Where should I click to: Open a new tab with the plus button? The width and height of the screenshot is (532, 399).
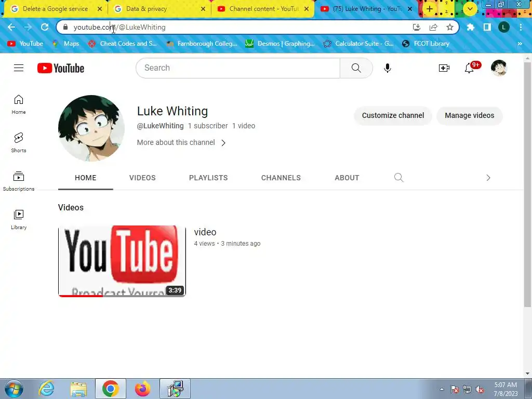point(430,9)
